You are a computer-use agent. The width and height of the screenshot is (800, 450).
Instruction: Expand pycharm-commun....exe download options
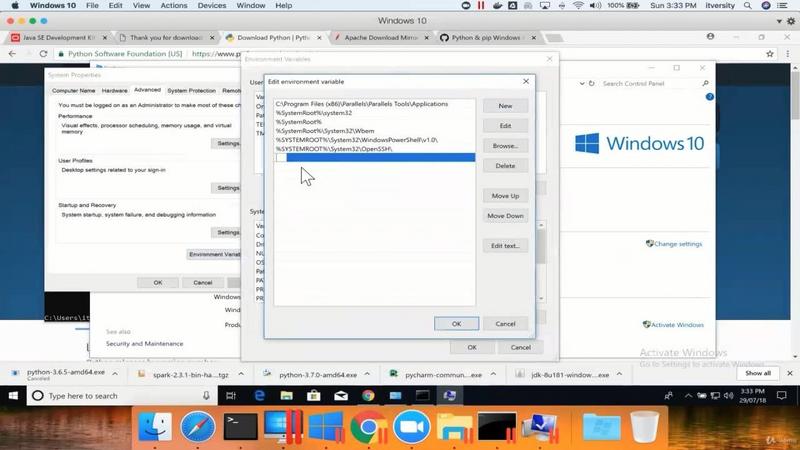pos(493,374)
